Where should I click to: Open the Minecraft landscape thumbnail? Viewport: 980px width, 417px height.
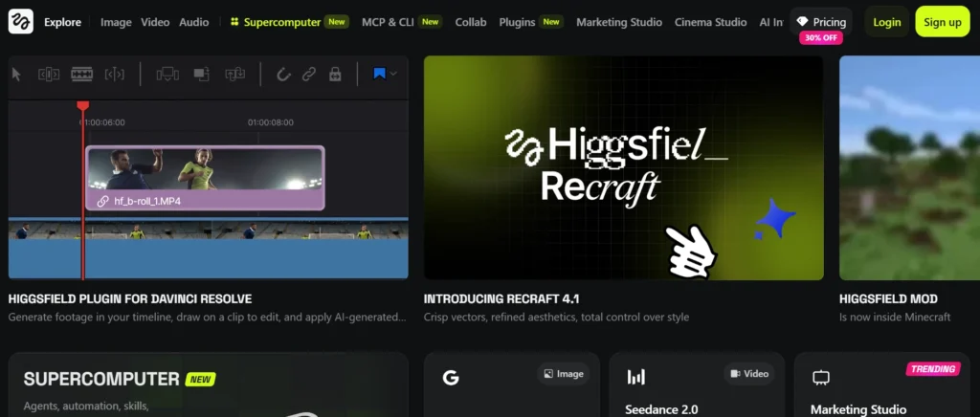tap(909, 167)
